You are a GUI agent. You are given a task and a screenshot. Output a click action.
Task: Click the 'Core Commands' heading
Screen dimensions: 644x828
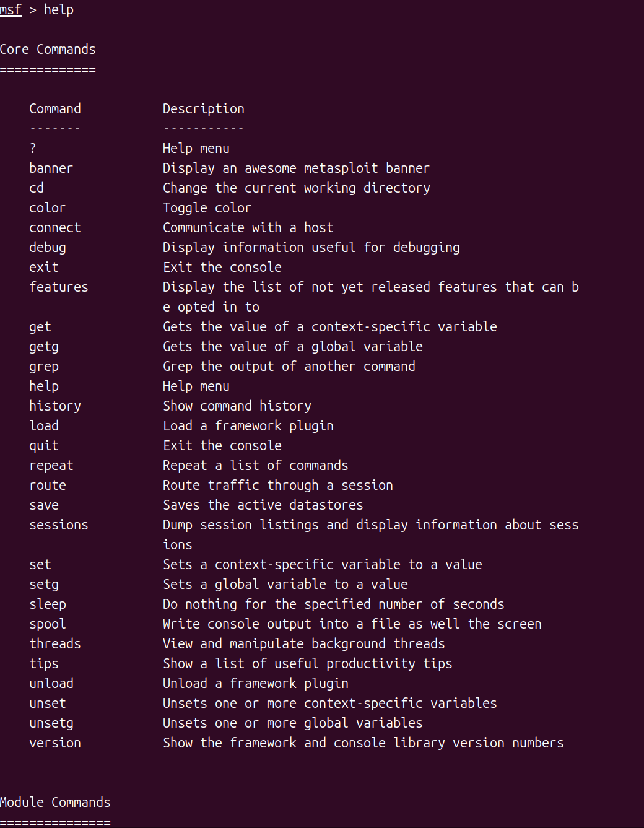tap(48, 50)
